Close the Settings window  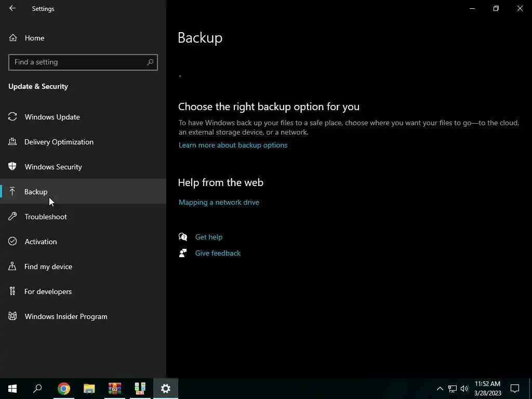(x=520, y=8)
